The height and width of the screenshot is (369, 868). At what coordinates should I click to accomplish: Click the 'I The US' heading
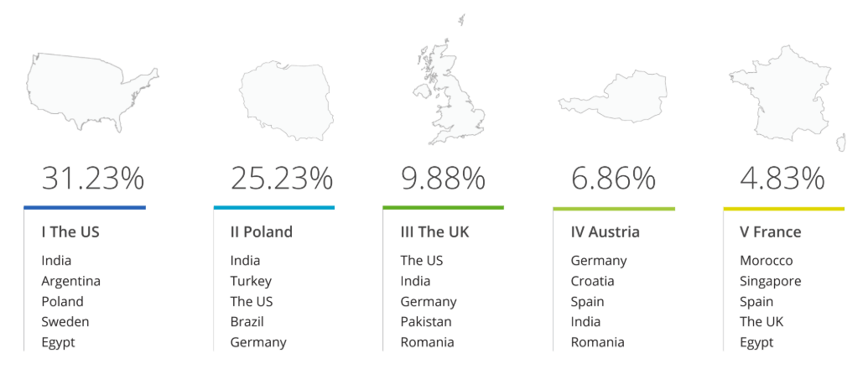(x=70, y=232)
